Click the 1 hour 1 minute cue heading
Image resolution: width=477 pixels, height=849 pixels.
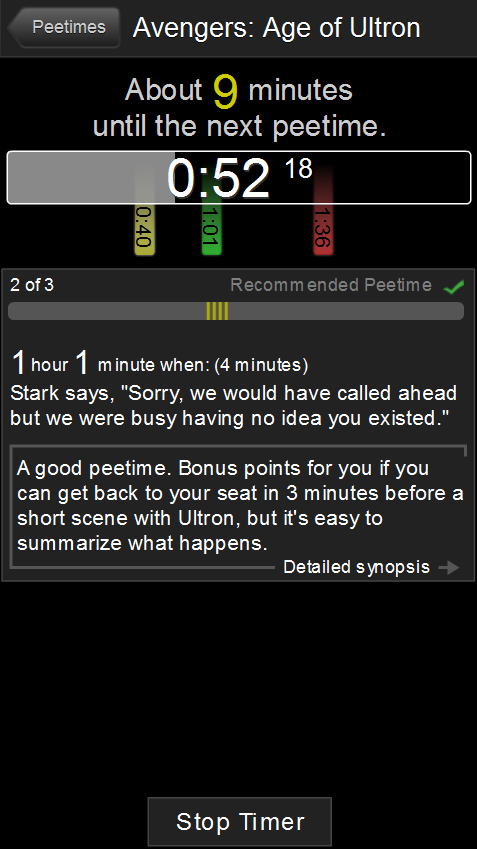click(159, 363)
